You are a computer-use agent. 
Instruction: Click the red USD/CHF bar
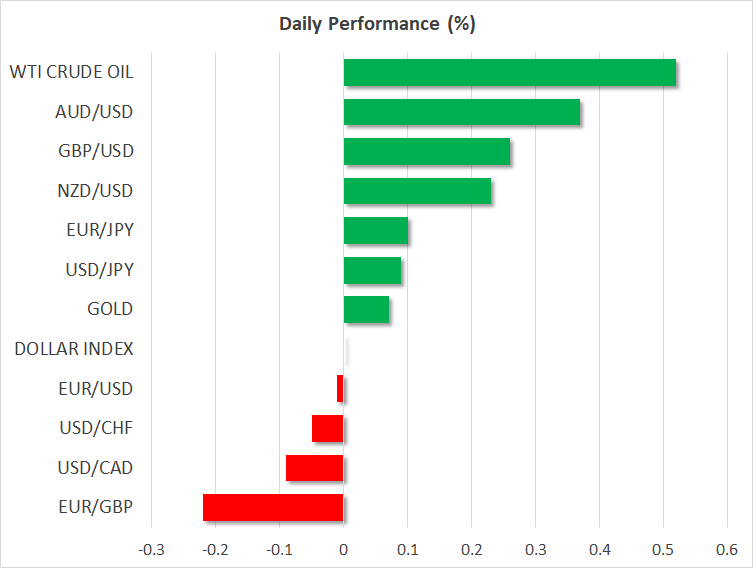click(327, 428)
